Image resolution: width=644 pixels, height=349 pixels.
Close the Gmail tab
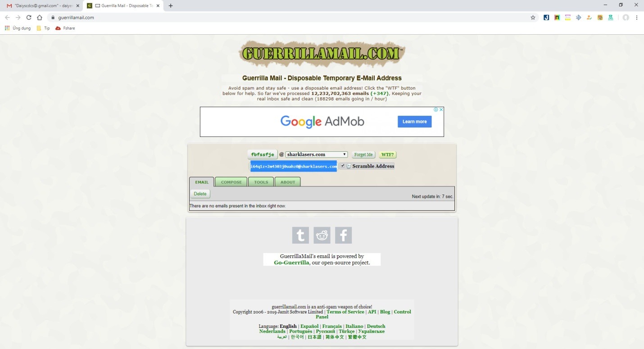tap(77, 6)
